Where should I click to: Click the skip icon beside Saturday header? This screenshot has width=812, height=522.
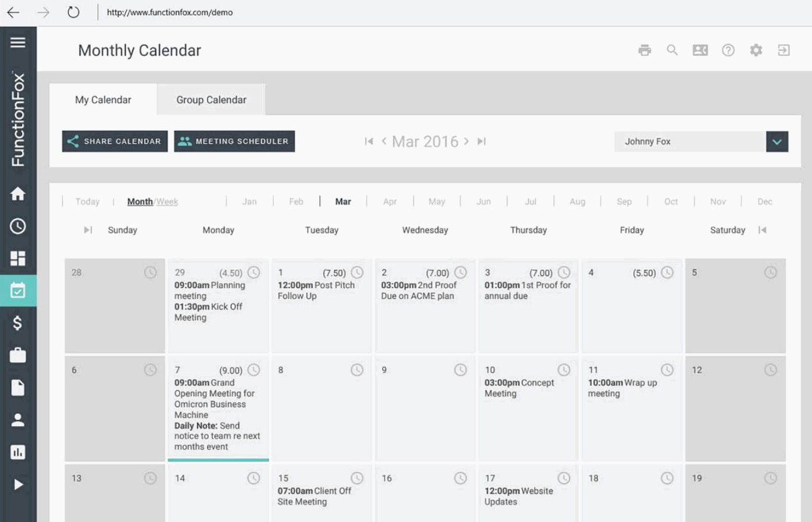pos(763,230)
